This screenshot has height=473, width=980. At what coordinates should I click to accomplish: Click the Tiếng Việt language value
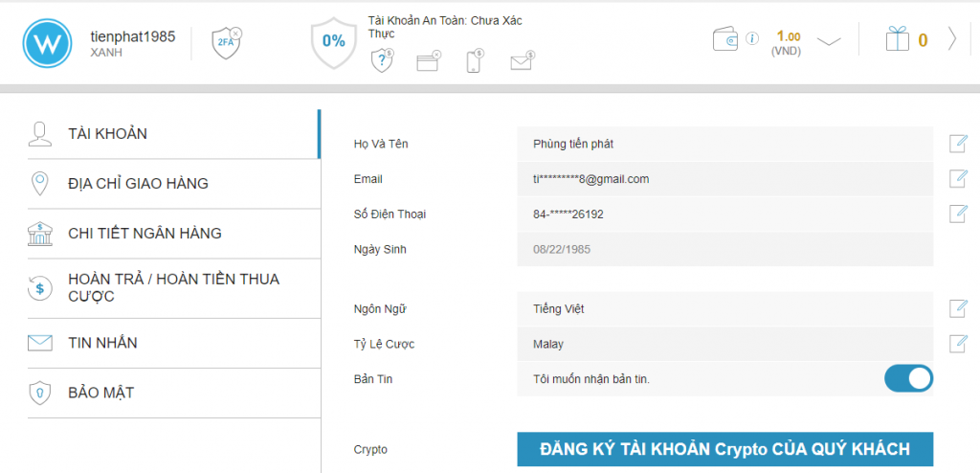[x=559, y=309]
